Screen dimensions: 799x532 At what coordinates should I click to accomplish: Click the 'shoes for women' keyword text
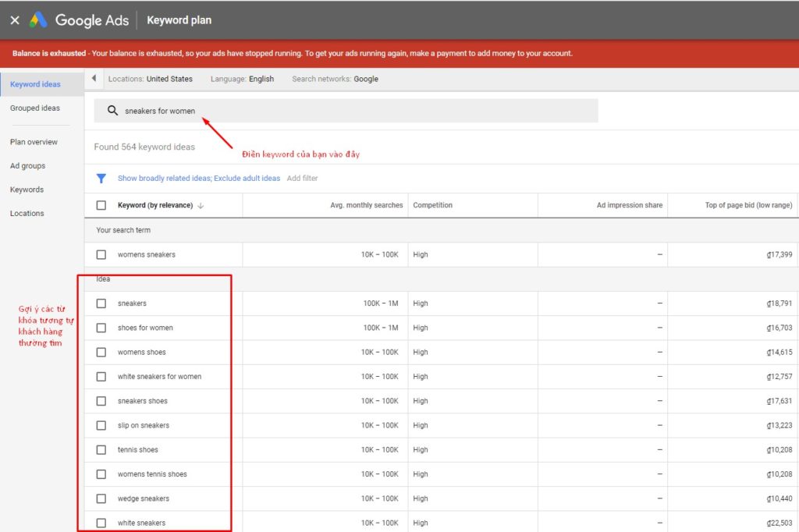(x=145, y=328)
